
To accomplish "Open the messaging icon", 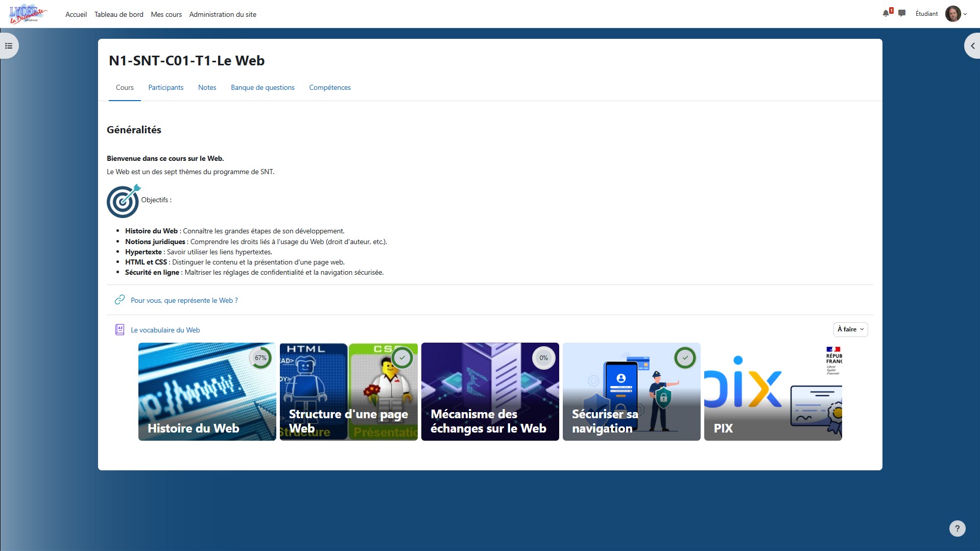I will pyautogui.click(x=901, y=13).
